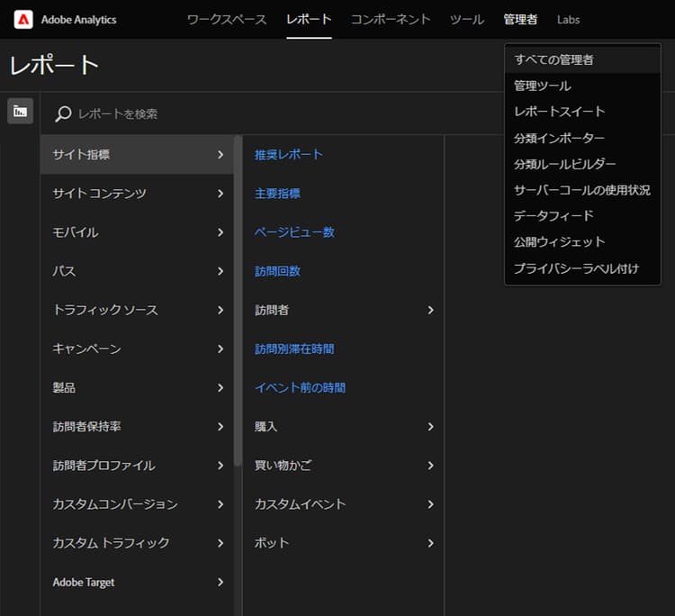Open the 推奨レポート link
The height and width of the screenshot is (616, 675).
tap(288, 155)
